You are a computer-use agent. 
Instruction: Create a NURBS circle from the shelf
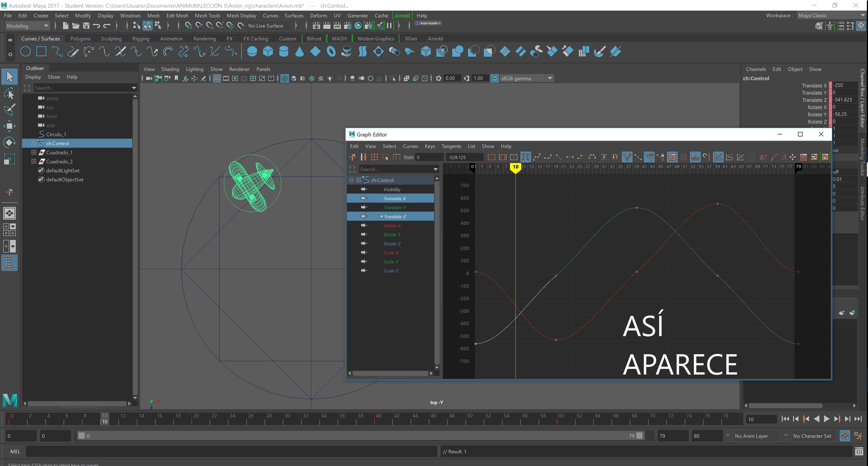point(26,52)
